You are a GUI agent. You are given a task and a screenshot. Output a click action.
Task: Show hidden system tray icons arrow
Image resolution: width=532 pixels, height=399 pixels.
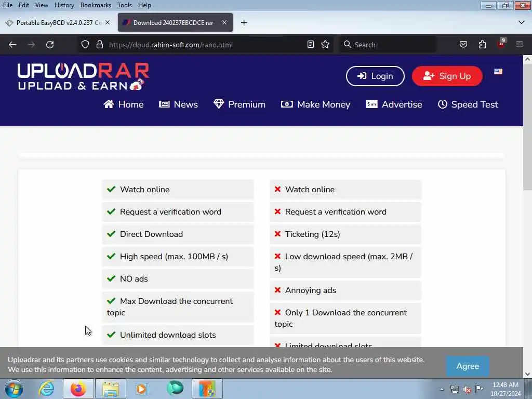(x=442, y=389)
